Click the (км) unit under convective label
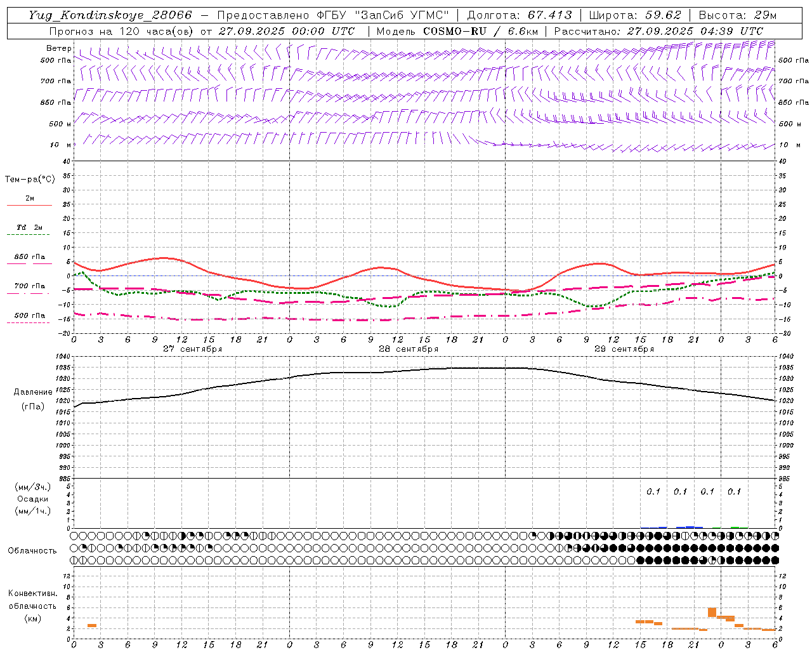The height and width of the screenshot is (650, 812). pos(33,618)
